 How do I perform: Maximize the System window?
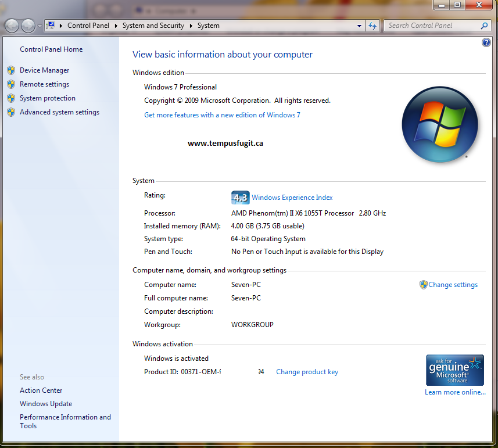457,5
